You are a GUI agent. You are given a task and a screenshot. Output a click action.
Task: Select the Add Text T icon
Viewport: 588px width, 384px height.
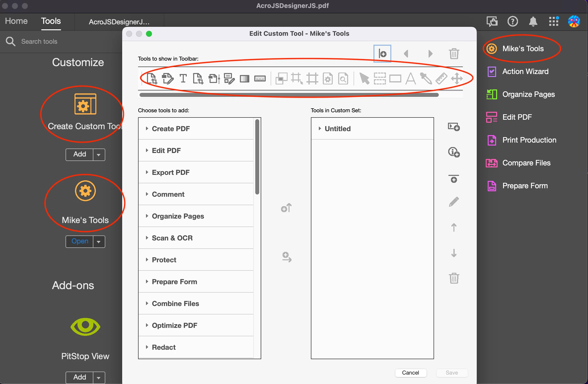pyautogui.click(x=183, y=79)
